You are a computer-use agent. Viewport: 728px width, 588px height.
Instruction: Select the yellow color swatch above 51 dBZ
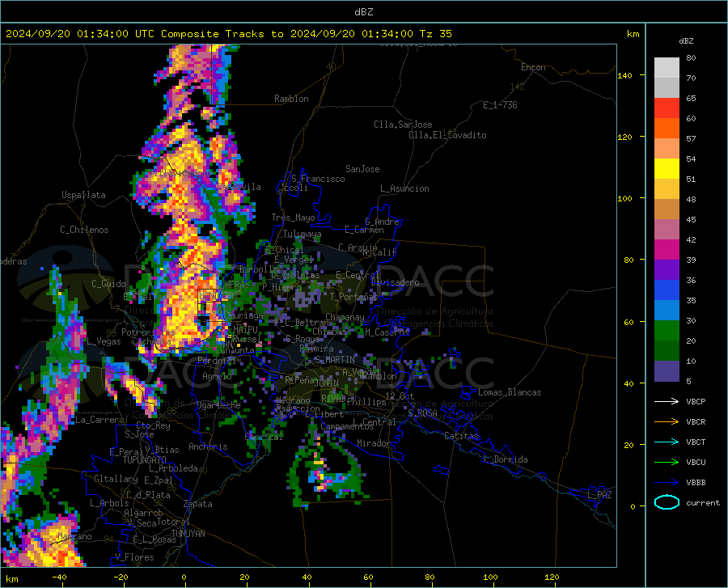click(667, 168)
